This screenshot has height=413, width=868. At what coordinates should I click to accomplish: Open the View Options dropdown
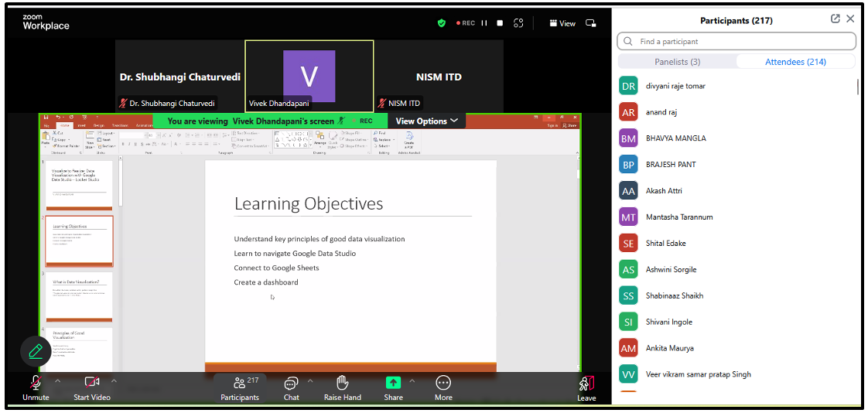click(427, 121)
